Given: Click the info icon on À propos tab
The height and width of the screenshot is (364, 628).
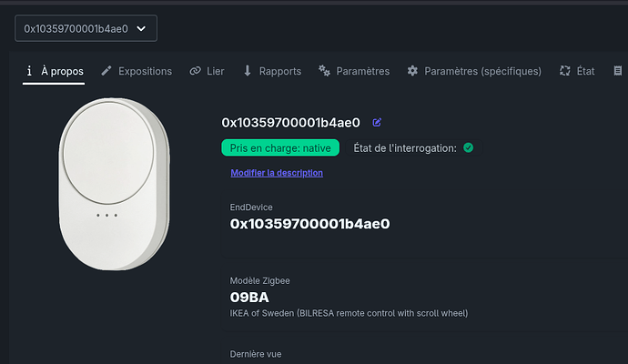Looking at the screenshot, I should point(30,71).
